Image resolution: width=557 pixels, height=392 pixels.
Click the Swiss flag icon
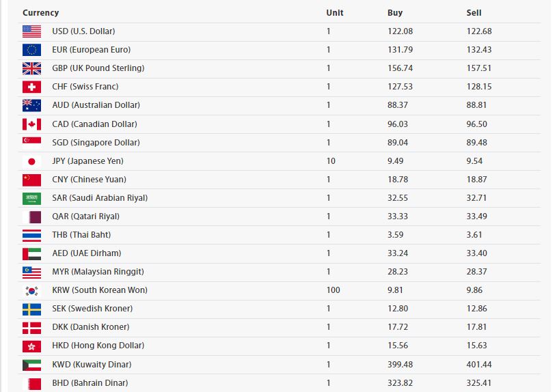pos(31,87)
